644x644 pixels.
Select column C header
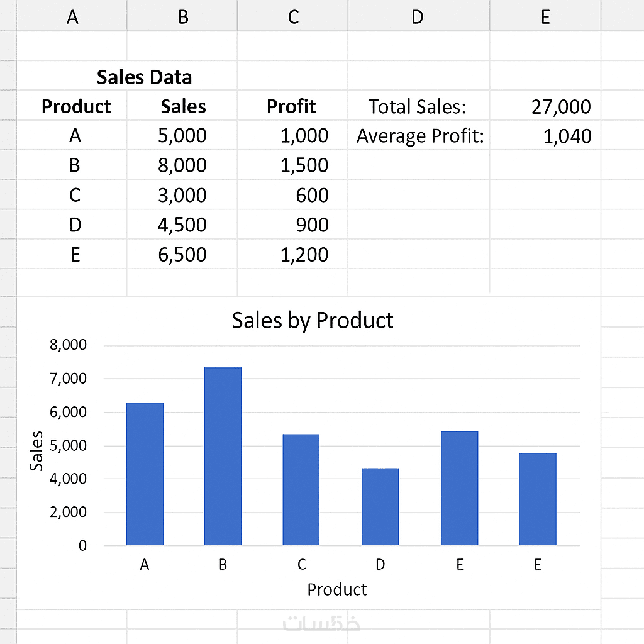[x=293, y=17]
